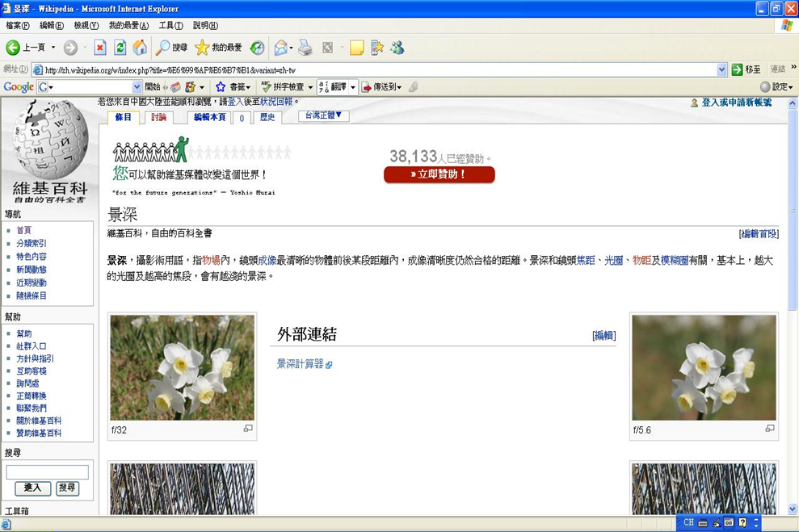Open the address bar URL dropdown arrow
This screenshot has height=532, width=799.
pyautogui.click(x=721, y=69)
